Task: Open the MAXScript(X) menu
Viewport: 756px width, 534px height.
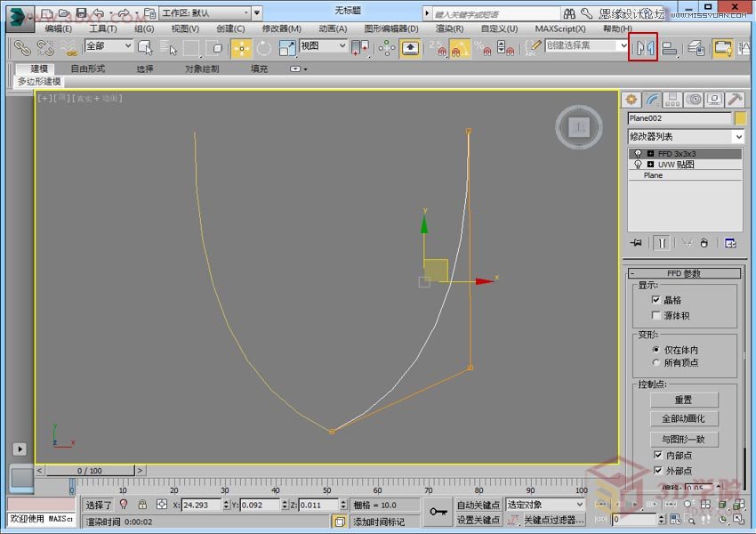Action: (x=560, y=29)
